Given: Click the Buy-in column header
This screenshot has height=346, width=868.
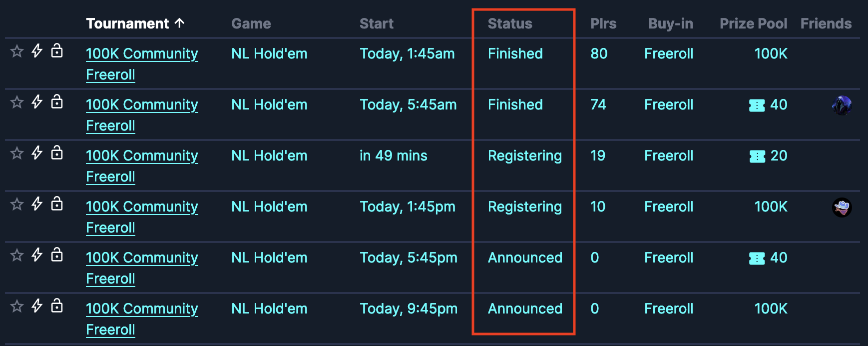Looking at the screenshot, I should [671, 23].
